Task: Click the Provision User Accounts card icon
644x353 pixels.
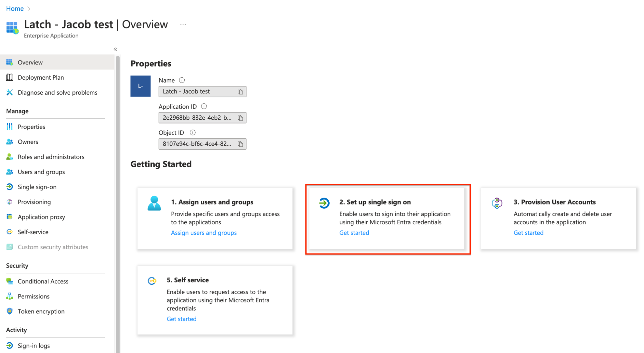Action: coord(497,203)
